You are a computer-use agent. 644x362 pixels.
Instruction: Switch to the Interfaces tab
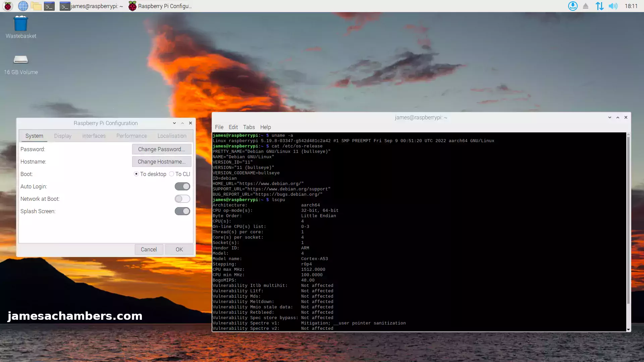coord(94,136)
